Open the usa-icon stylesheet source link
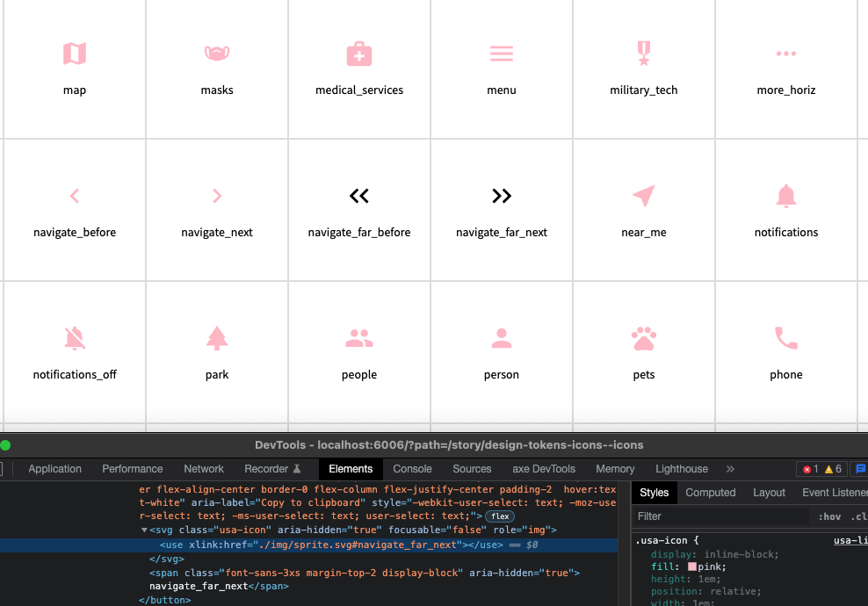868x606 pixels. tap(850, 541)
